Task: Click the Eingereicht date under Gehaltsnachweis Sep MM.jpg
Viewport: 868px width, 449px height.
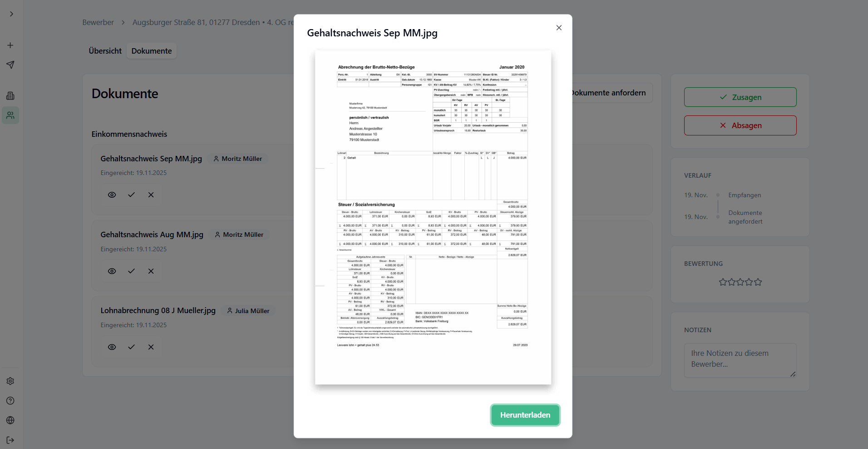Action: coord(133,173)
